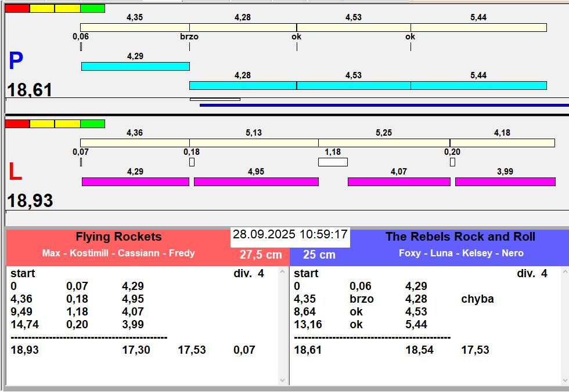Select the cream 5,13 bar in lane L
Image resolution: width=569 pixels, height=392 pixels.
(x=254, y=143)
